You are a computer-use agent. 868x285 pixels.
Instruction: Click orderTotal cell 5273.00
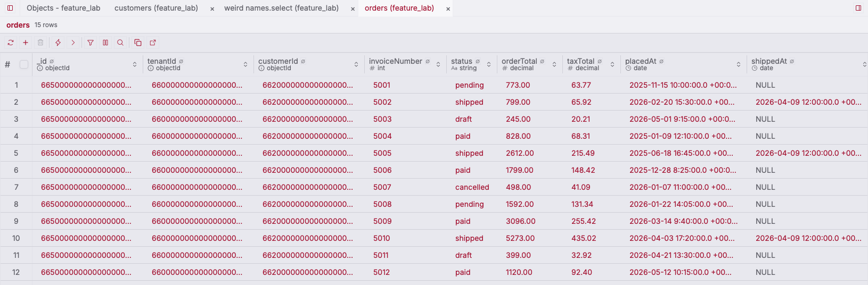[530, 238]
